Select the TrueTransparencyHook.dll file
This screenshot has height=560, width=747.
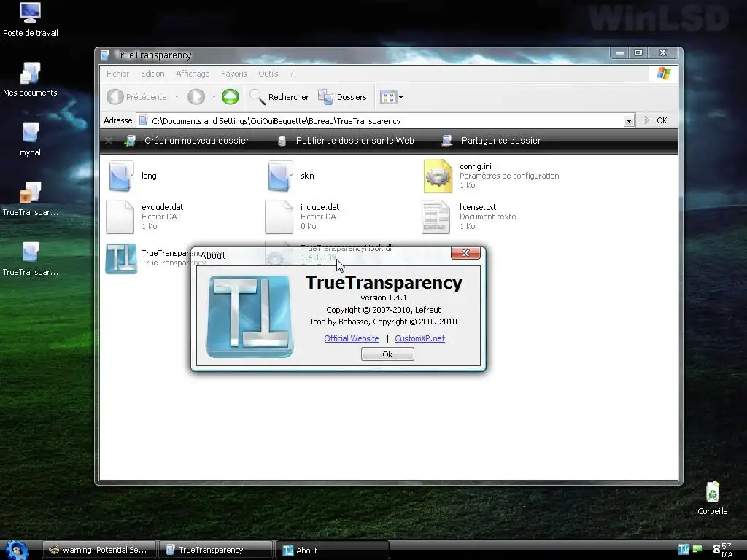tap(347, 248)
